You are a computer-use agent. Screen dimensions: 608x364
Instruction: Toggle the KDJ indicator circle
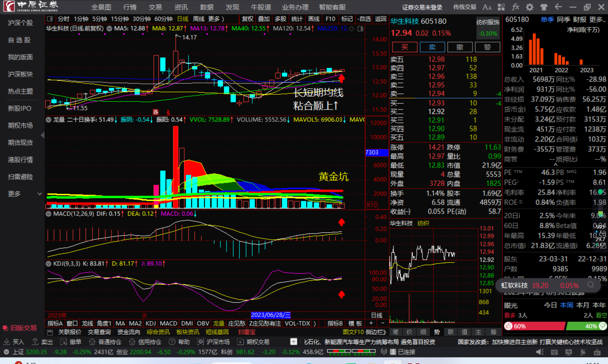(49, 264)
